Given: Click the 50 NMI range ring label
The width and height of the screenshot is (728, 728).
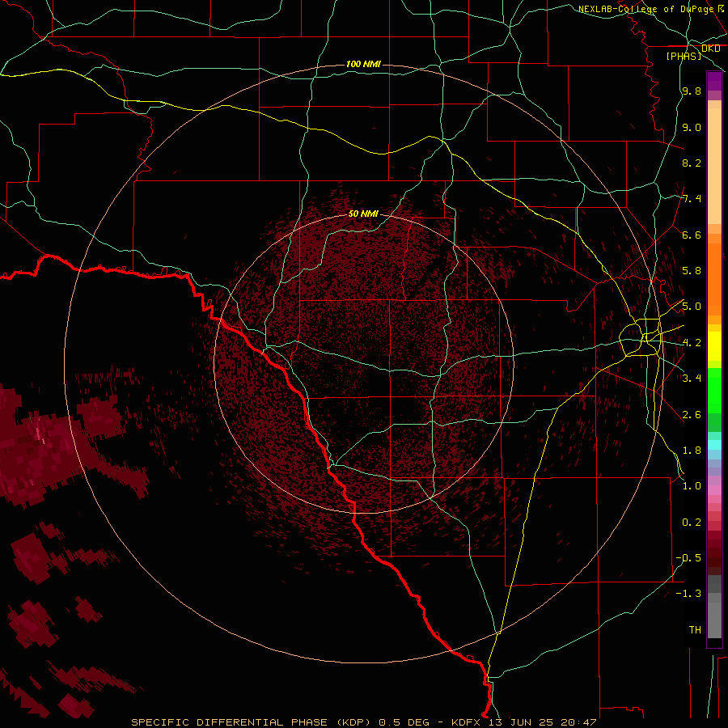Looking at the screenshot, I should 363,214.
